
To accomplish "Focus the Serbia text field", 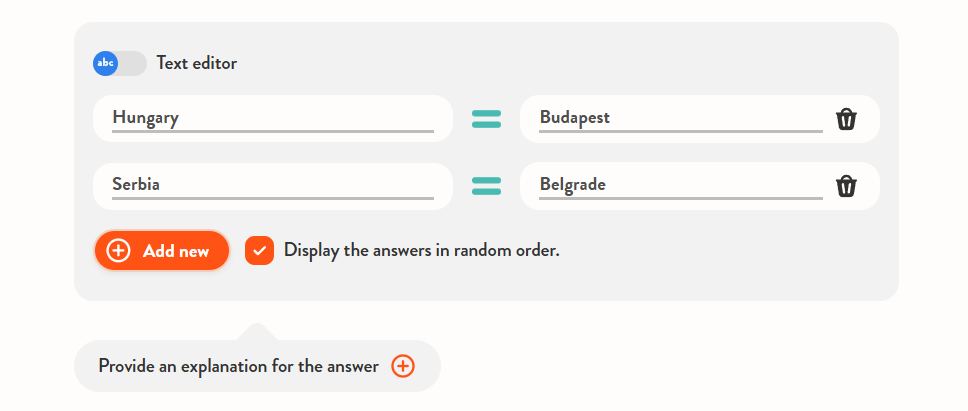I will point(272,185).
